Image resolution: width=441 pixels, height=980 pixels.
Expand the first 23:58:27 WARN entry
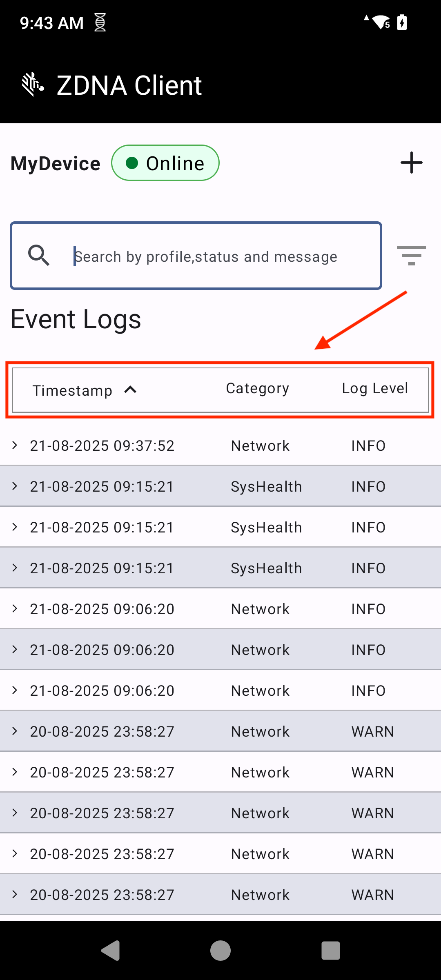[15, 731]
